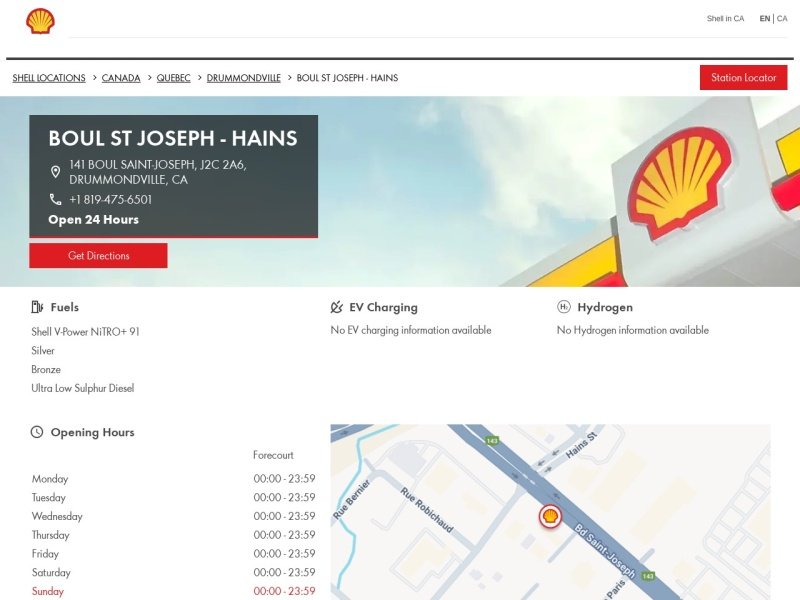The height and width of the screenshot is (600, 800).
Task: Click the phone icon beside number
Action: click(56, 199)
